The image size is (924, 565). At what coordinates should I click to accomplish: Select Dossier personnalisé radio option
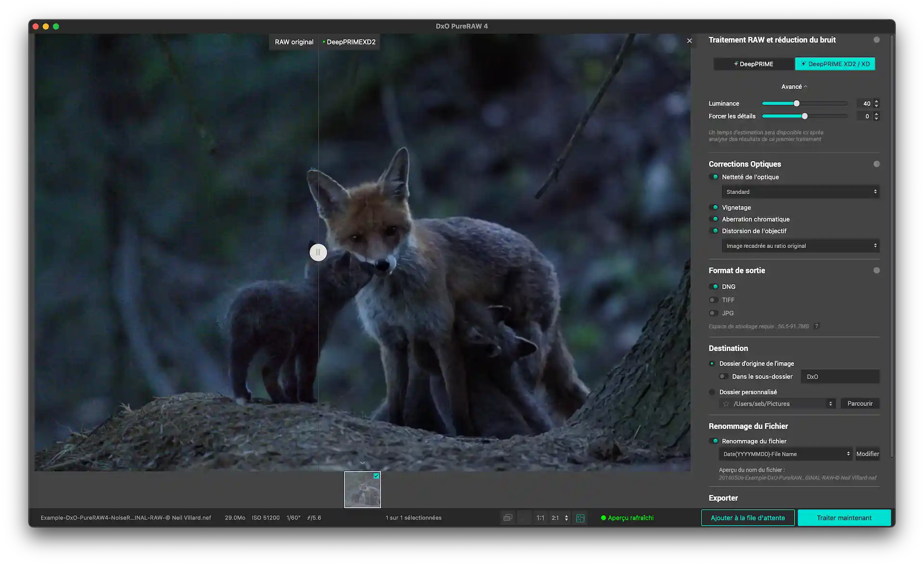[x=712, y=392]
